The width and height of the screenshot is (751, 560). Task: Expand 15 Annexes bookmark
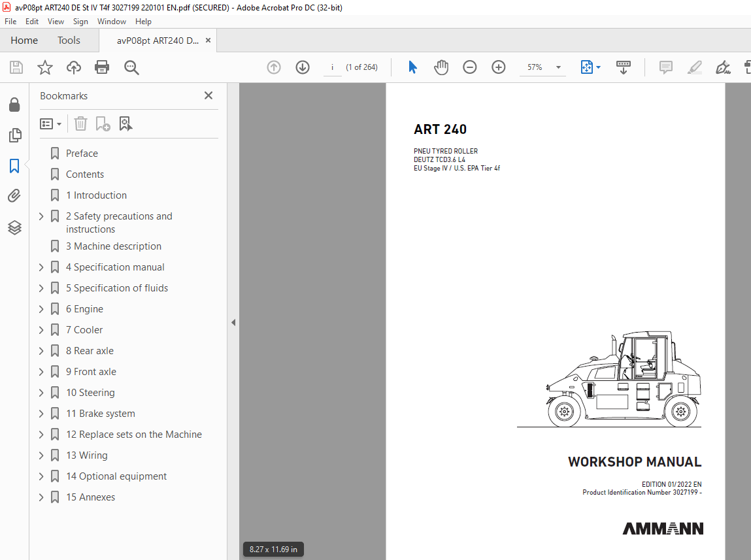[41, 497]
